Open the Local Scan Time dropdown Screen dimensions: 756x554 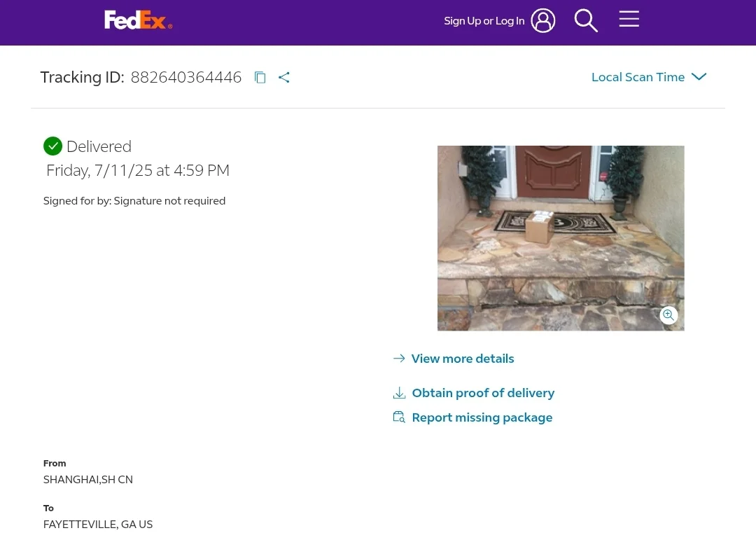point(638,77)
